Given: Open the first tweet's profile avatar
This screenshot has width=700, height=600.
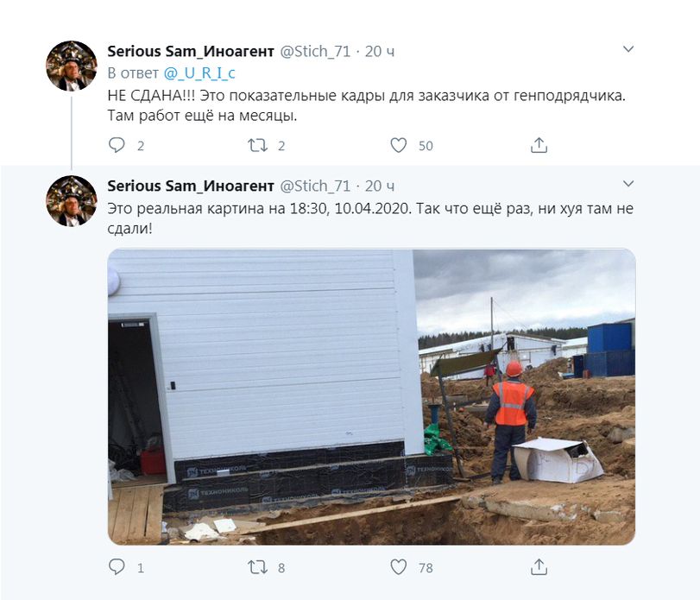Looking at the screenshot, I should pyautogui.click(x=72, y=66).
